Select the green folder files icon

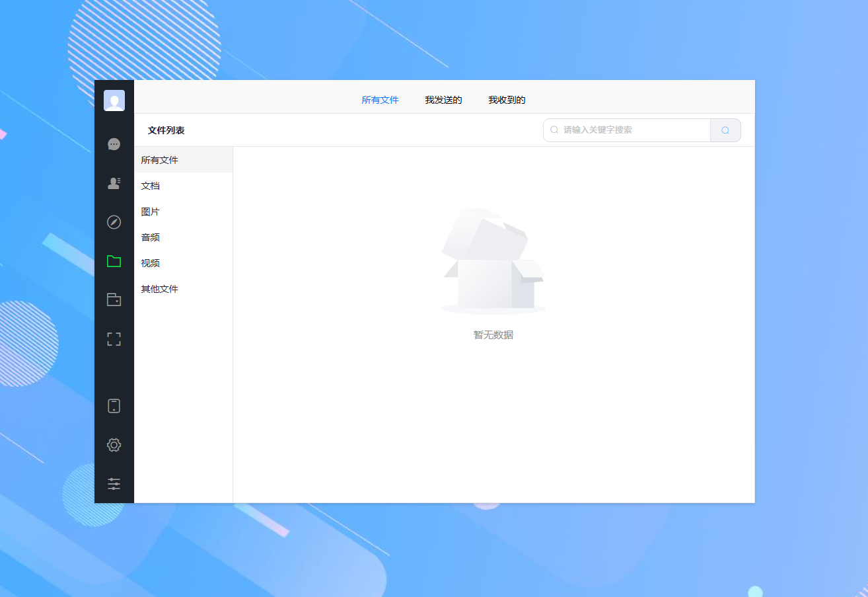(114, 261)
